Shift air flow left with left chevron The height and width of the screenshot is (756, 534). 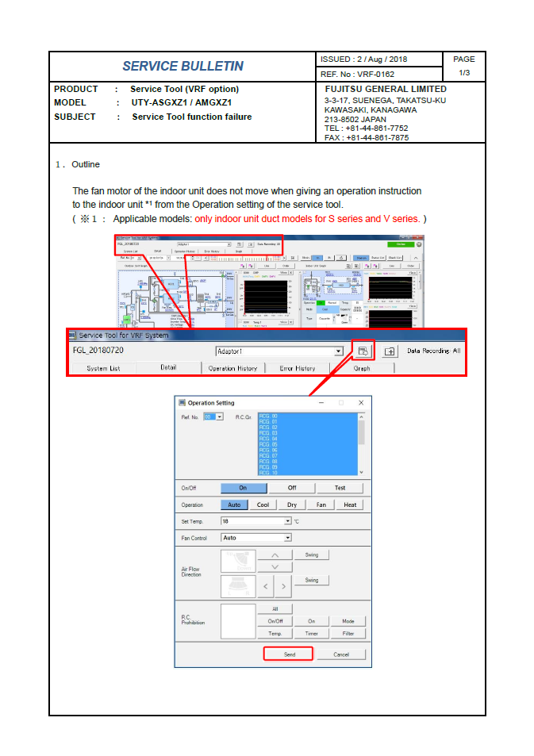(266, 586)
